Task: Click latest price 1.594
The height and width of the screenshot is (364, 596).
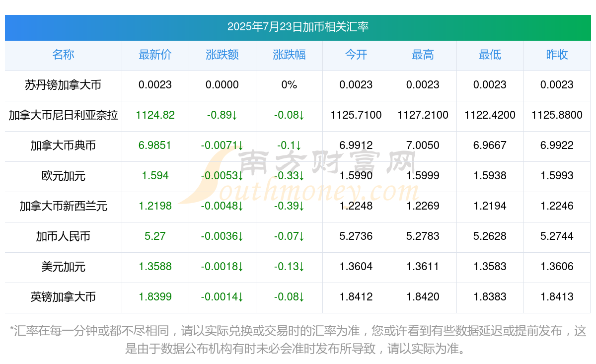Action: pos(155,176)
